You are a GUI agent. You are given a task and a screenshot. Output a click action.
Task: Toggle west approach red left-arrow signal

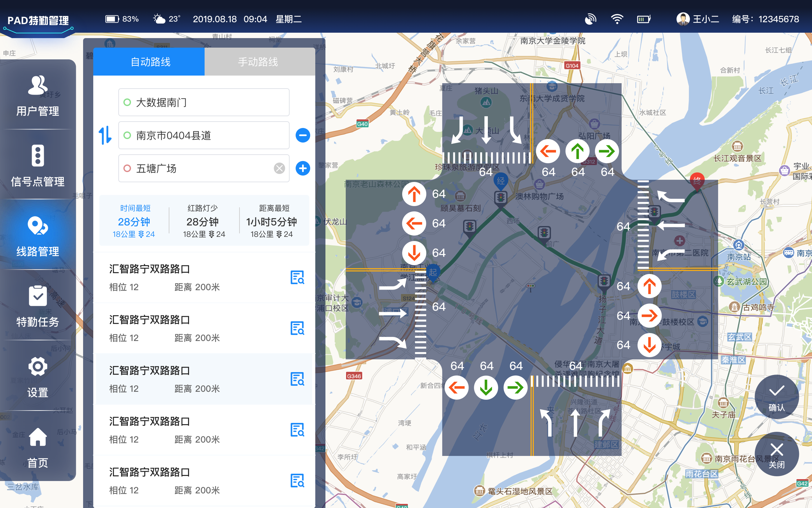tap(414, 223)
